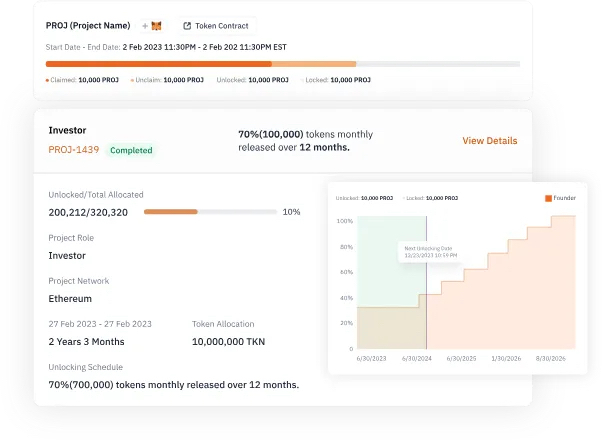Click the unclaimed light-orange progress segment
This screenshot has width=602, height=440.
tap(314, 64)
